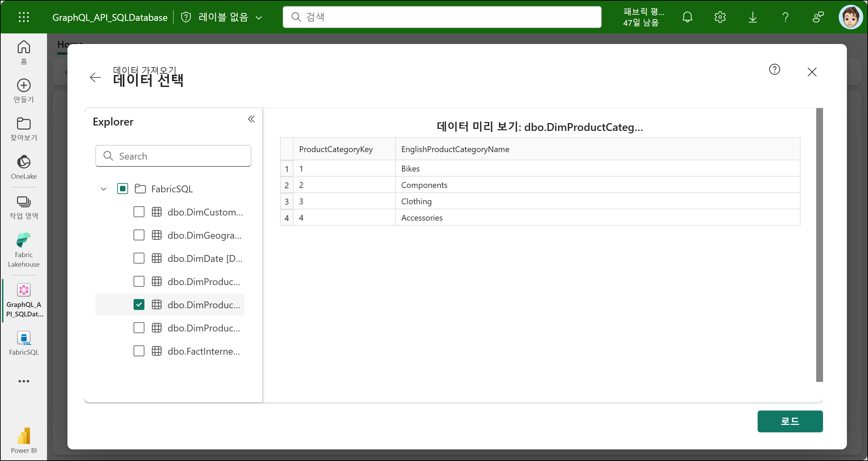Viewport: 868px width, 461px height.
Task: Click the Components cell
Action: 598,185
